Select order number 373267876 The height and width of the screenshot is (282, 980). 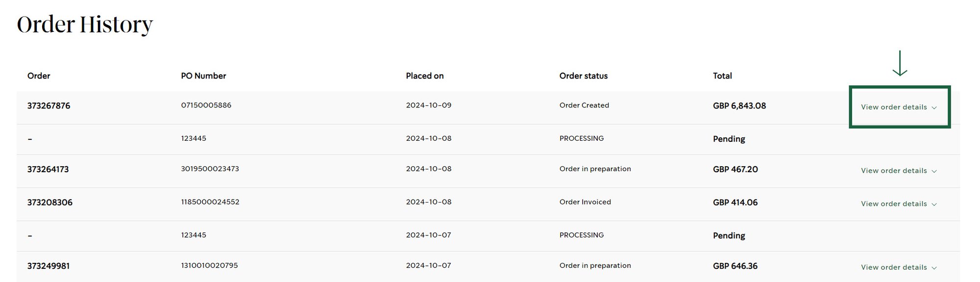49,105
